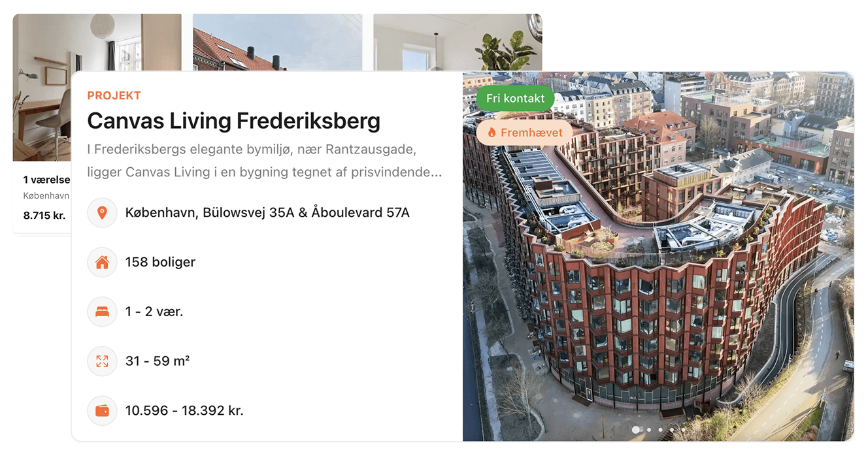The height and width of the screenshot is (456, 868).
Task: Open Canvas Living Frederiksberg project title
Action: click(234, 121)
